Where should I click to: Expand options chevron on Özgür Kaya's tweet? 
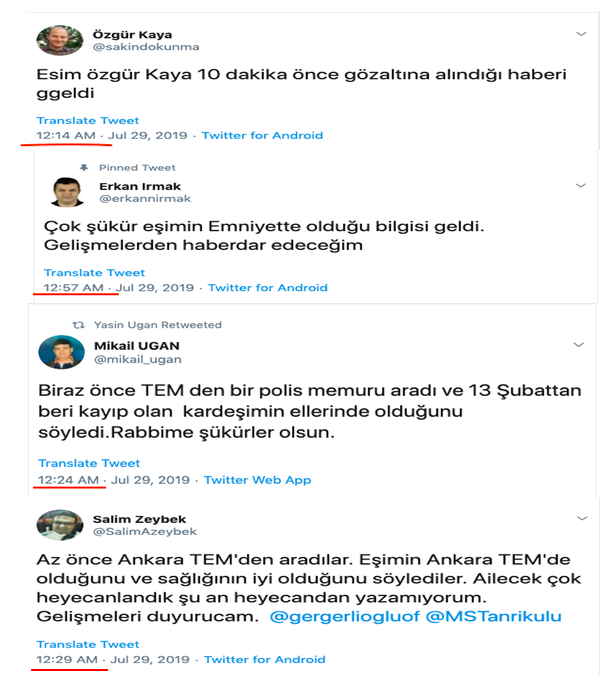pos(581,34)
